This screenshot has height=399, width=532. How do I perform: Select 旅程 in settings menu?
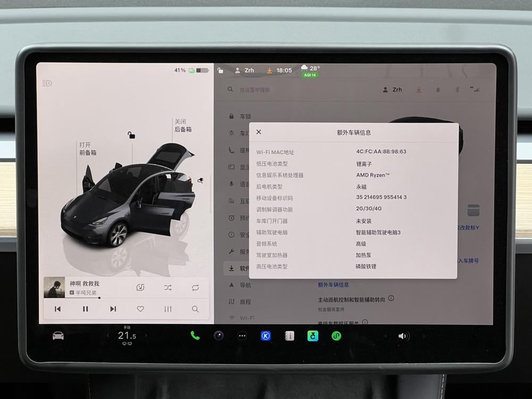point(240,302)
